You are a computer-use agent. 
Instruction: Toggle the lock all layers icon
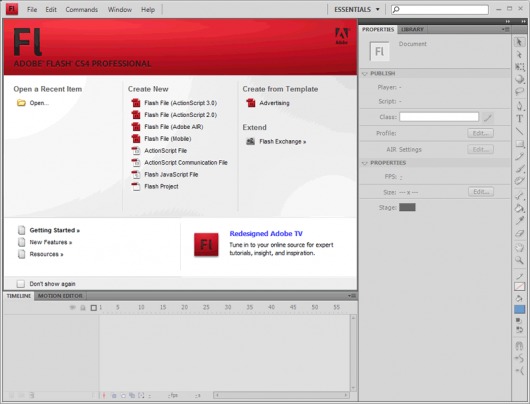click(x=83, y=308)
